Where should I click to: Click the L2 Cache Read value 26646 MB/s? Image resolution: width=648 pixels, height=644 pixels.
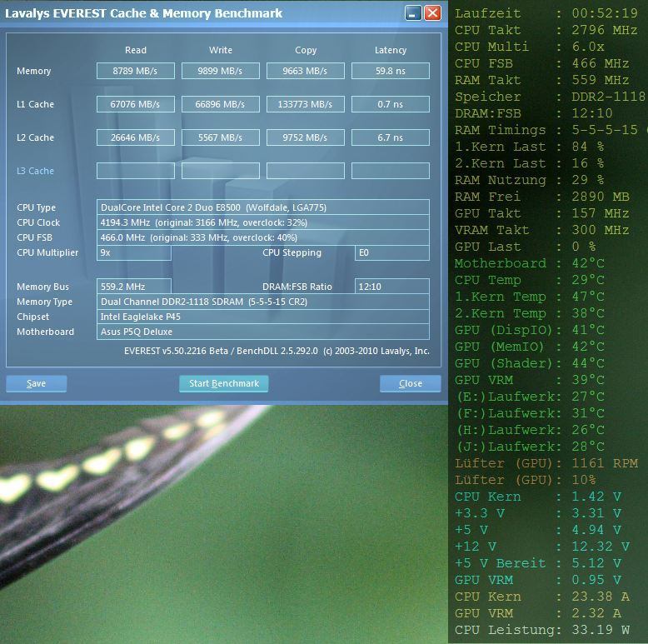tap(136, 137)
